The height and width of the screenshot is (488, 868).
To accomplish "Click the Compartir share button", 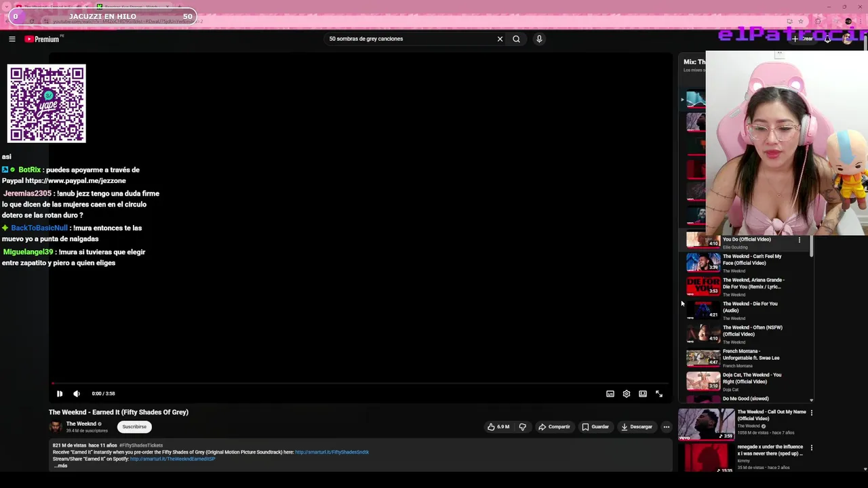I will point(554,427).
